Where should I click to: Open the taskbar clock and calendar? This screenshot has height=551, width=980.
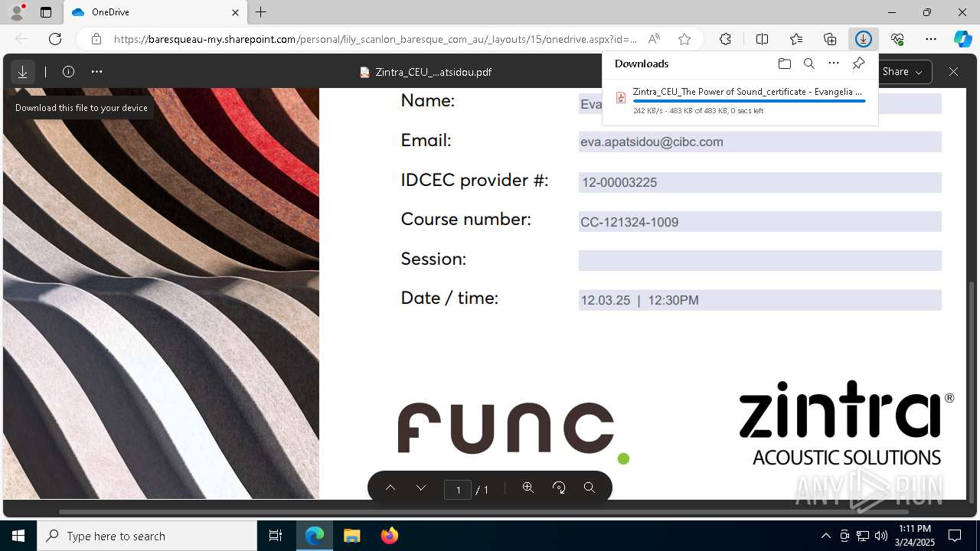915,536
